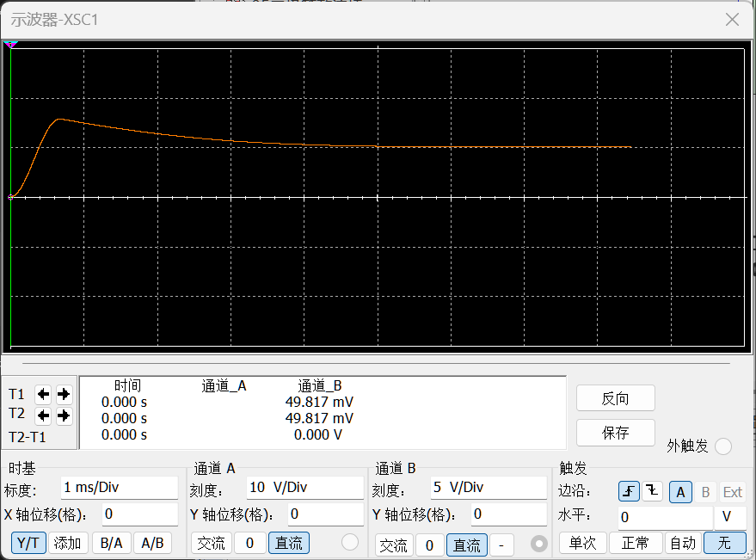Switch display mode to B/A
Image resolution: width=756 pixels, height=560 pixels.
click(111, 543)
